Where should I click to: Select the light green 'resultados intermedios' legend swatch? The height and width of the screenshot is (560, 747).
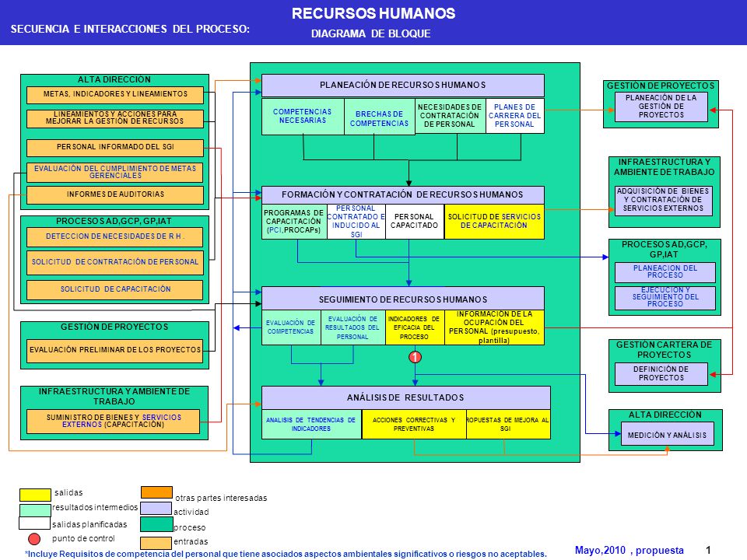tap(35, 509)
